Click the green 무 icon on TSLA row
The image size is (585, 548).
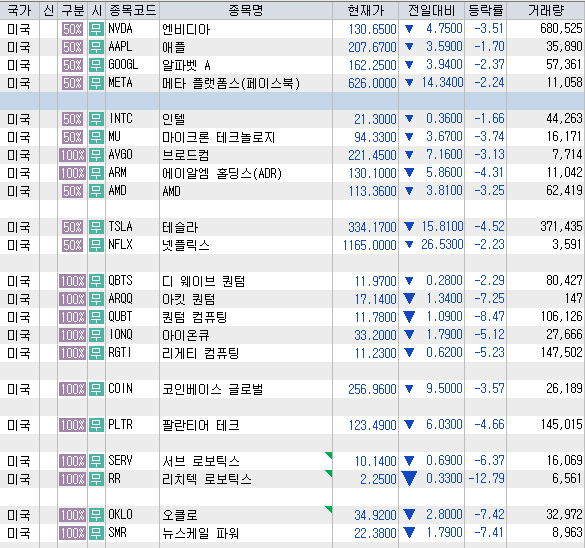point(96,227)
